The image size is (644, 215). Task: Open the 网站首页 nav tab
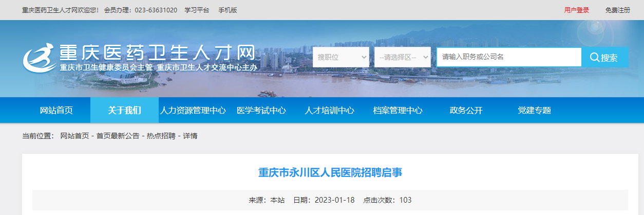(56, 110)
